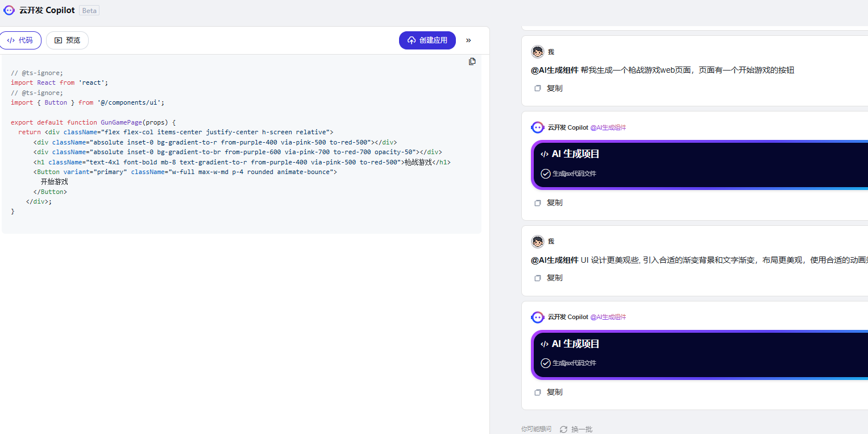Switch to the 预览 tab
868x434 pixels.
[67, 40]
